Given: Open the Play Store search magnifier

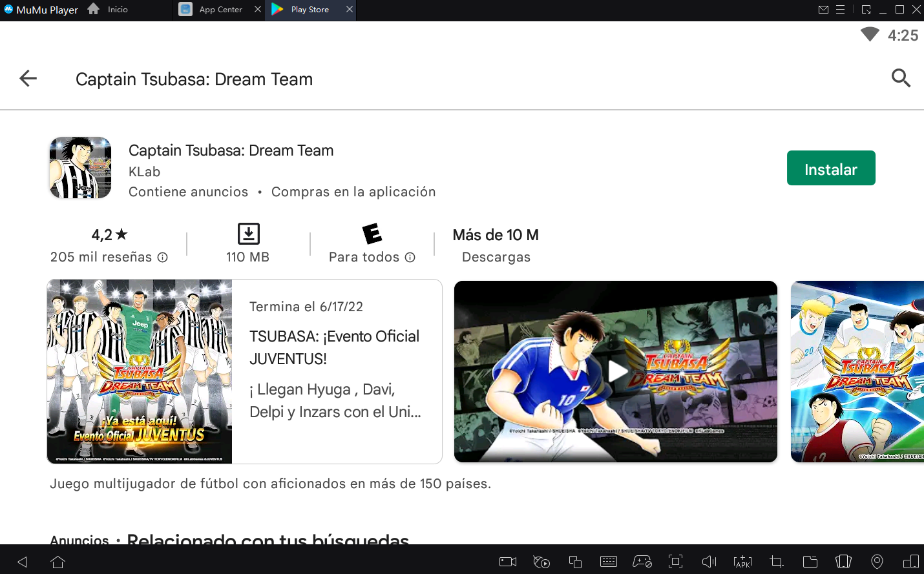Looking at the screenshot, I should click(x=901, y=79).
